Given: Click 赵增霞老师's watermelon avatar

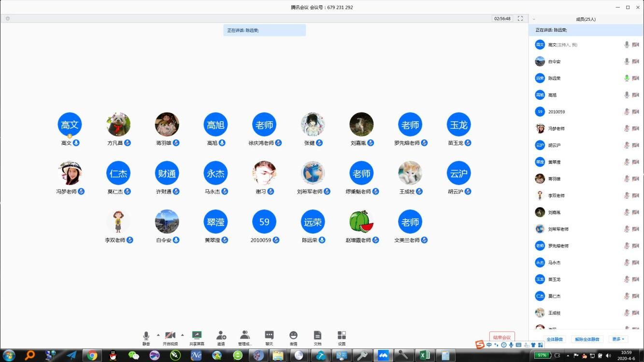Looking at the screenshot, I should click(x=361, y=222).
